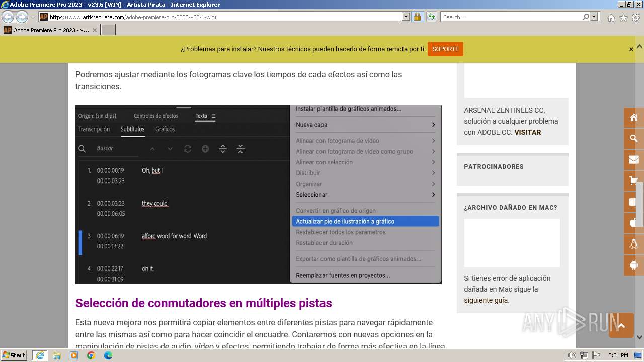The height and width of the screenshot is (362, 644).
Task: Open the File Explorer folder taskbar icon
Action: coord(57,355)
